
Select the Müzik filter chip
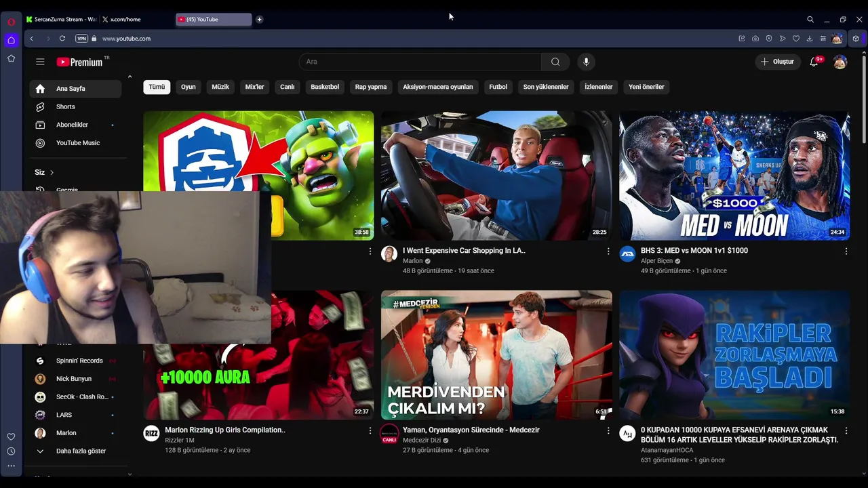pyautogui.click(x=220, y=87)
